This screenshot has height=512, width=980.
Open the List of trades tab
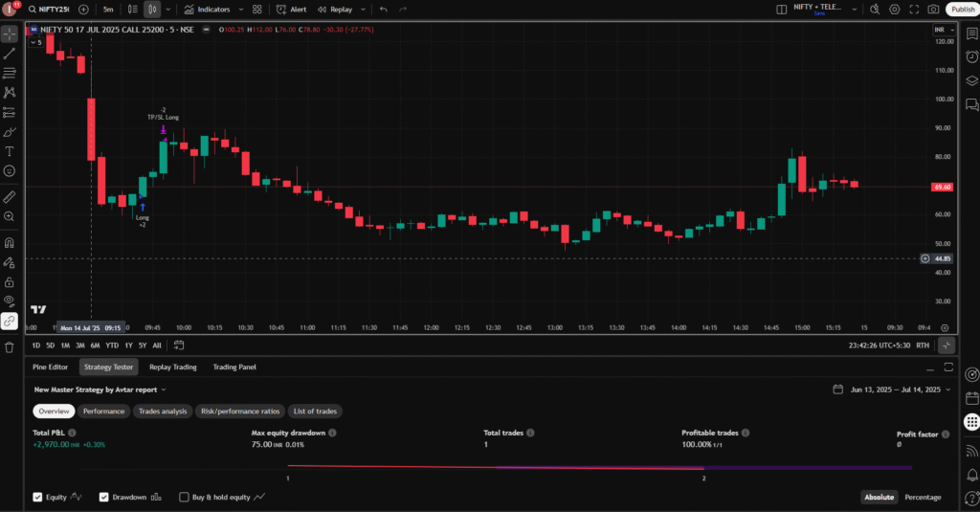pyautogui.click(x=315, y=412)
